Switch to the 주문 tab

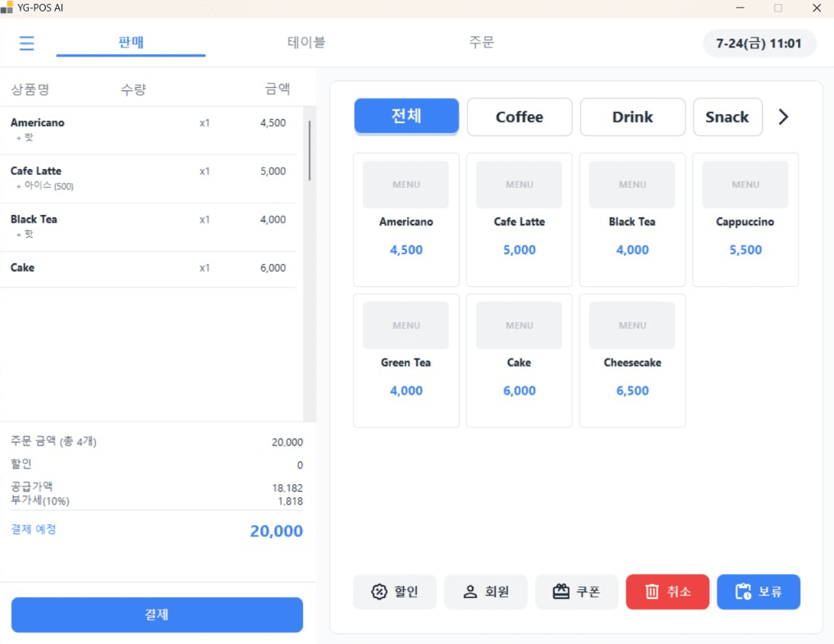(482, 43)
